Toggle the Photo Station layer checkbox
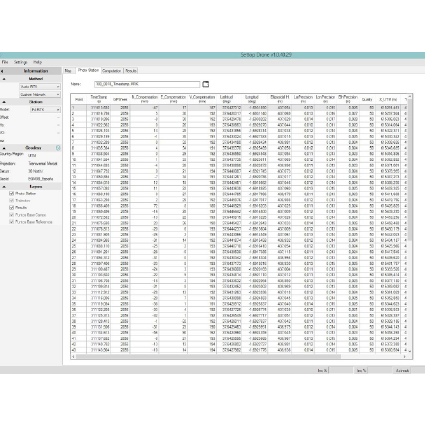The image size is (425, 425). [x=12, y=193]
